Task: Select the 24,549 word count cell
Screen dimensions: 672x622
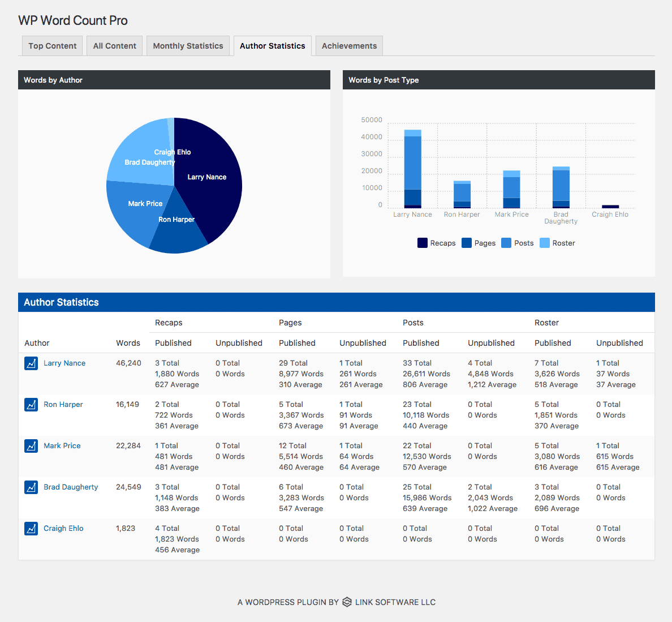Action: tap(128, 487)
